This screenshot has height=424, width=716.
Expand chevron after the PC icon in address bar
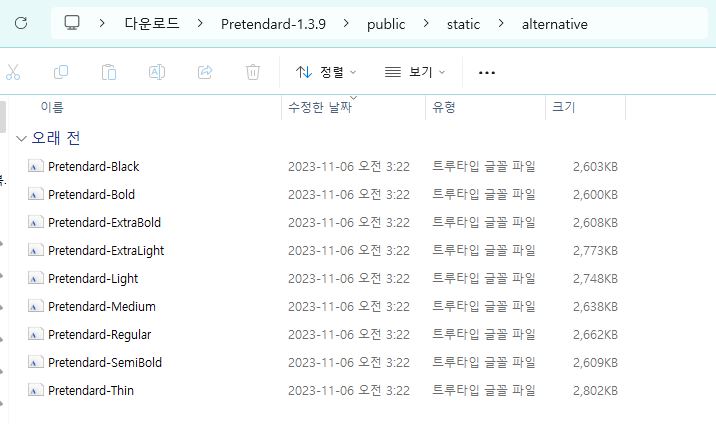102,23
